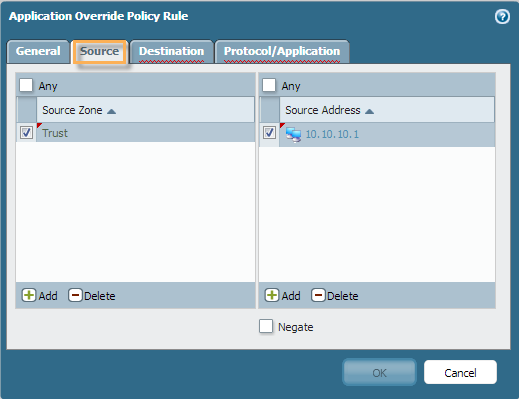Click green plus icon under Source Address
This screenshot has width=519, height=399.
[272, 295]
